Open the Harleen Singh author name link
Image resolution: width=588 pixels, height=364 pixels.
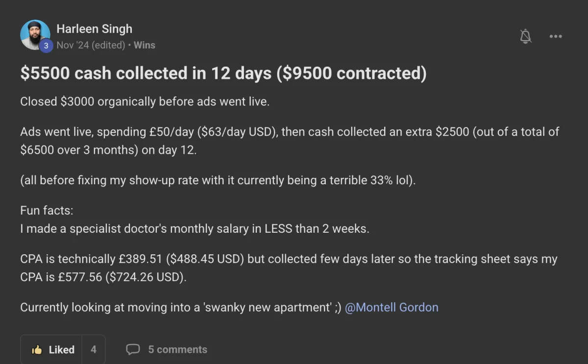[x=94, y=29]
